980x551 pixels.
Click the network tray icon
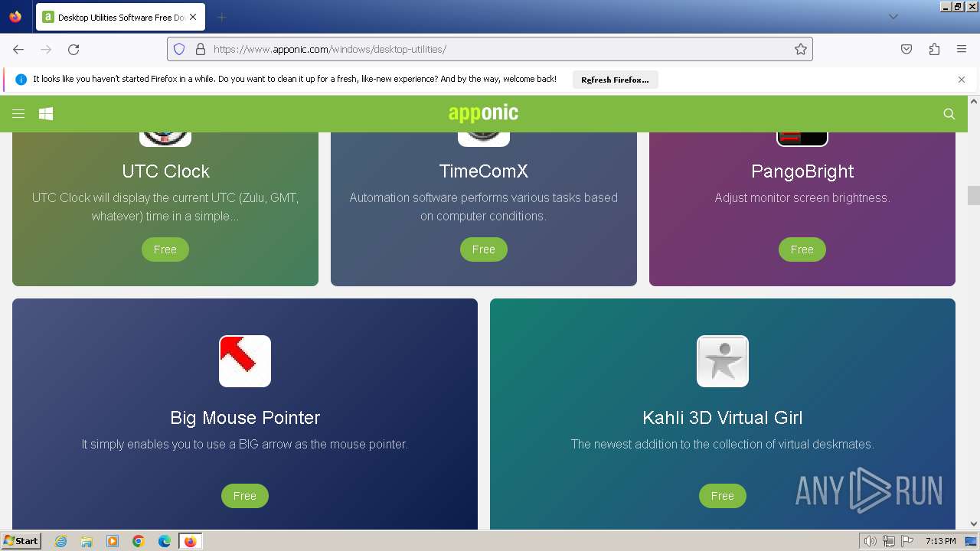point(889,541)
